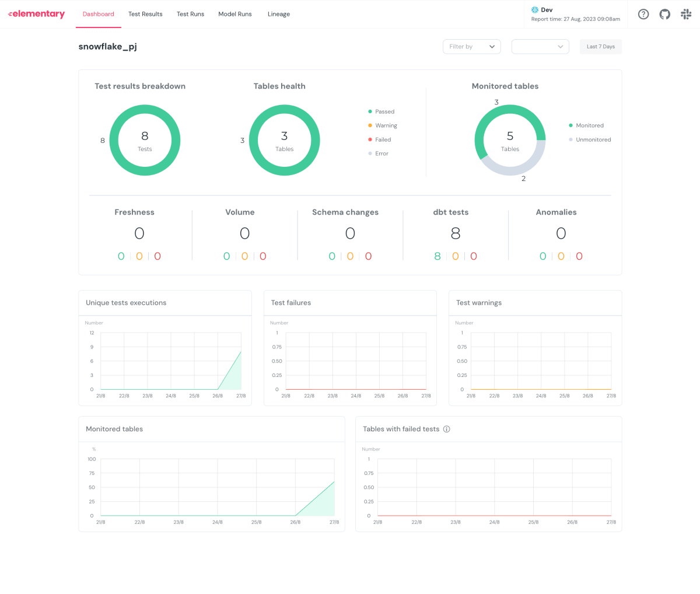
Task: Toggle the Passed legend item
Action: click(381, 111)
